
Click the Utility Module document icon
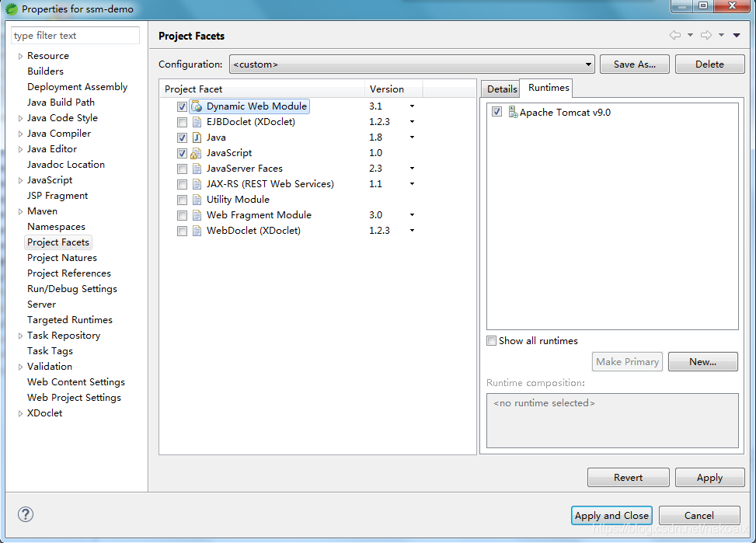pyautogui.click(x=197, y=200)
